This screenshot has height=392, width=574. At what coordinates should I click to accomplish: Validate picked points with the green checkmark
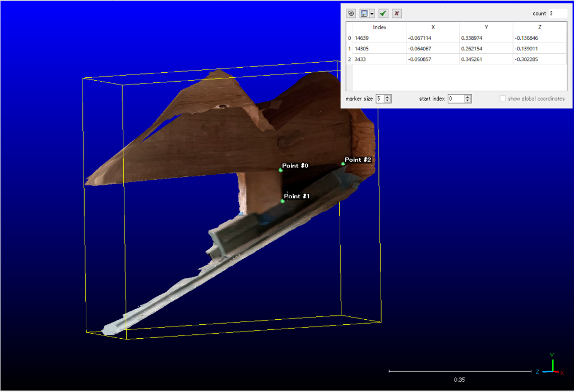[383, 13]
